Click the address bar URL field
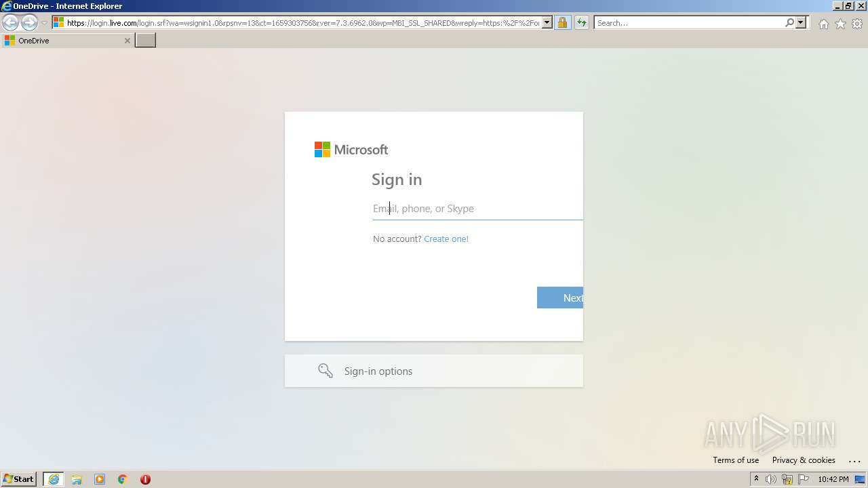Screen dimensions: 868x488 (303, 23)
